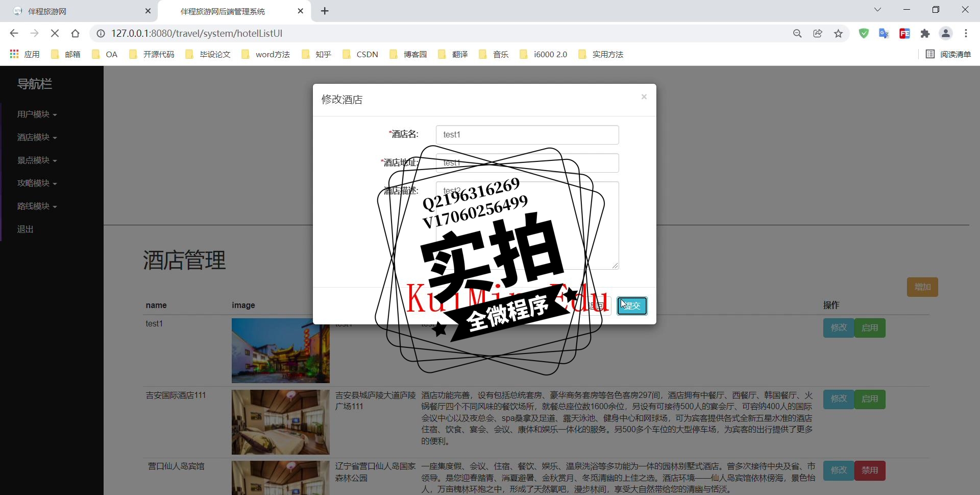The image size is (980, 495).
Task: Close the 伴程旅游网后端管理系统 tab
Action: (301, 11)
